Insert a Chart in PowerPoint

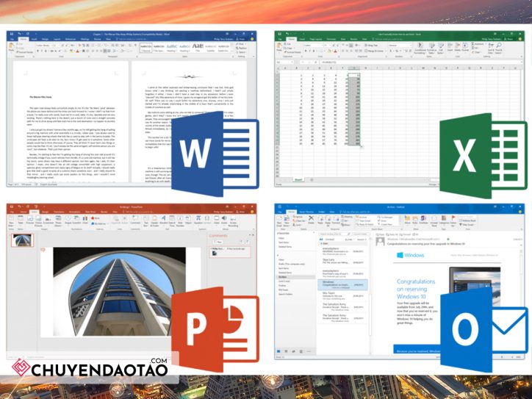coord(85,220)
